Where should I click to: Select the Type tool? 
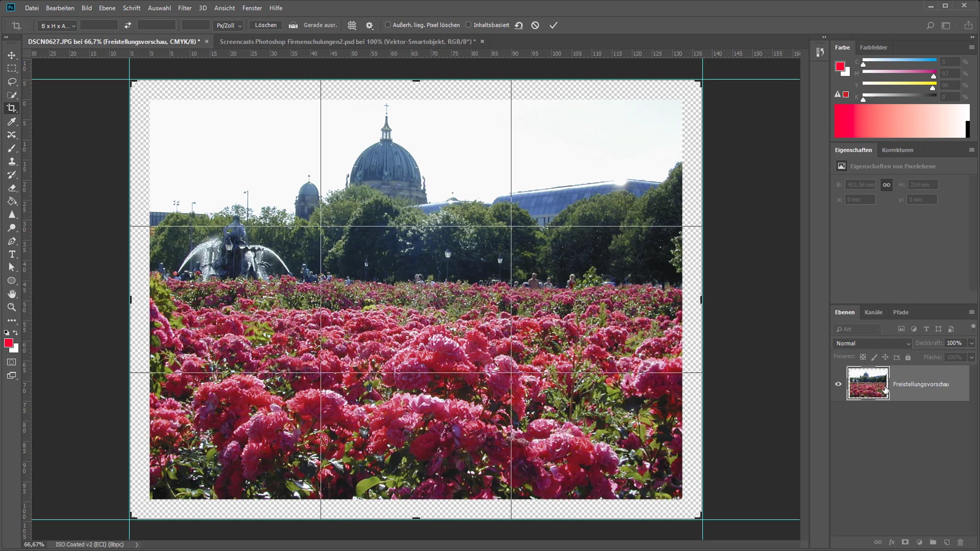pos(12,254)
